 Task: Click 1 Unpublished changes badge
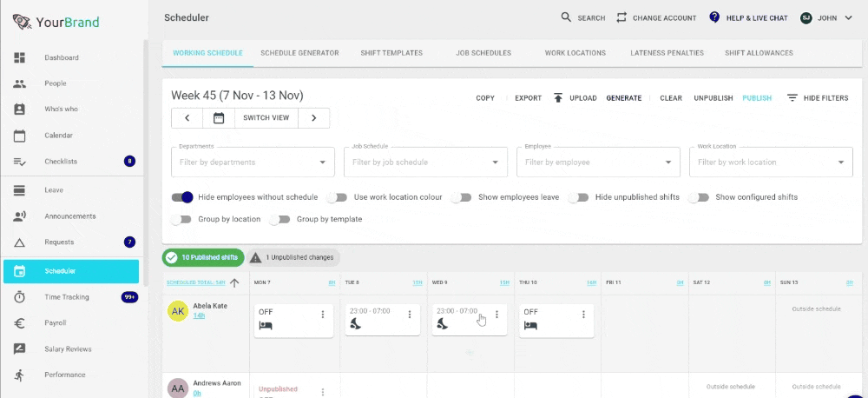pos(293,257)
